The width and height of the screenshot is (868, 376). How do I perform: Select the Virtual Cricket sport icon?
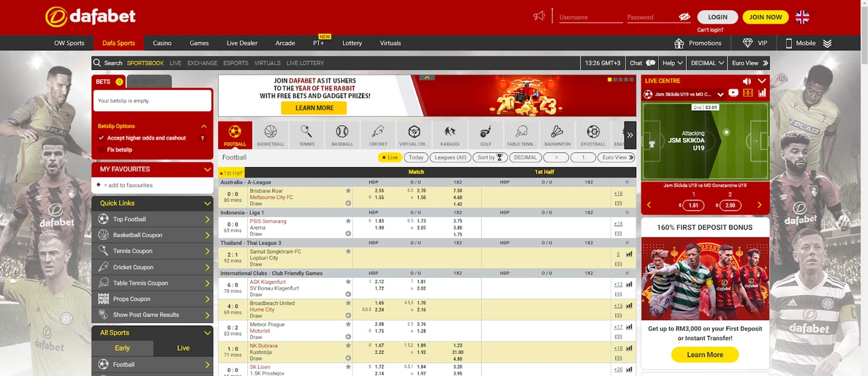click(414, 135)
